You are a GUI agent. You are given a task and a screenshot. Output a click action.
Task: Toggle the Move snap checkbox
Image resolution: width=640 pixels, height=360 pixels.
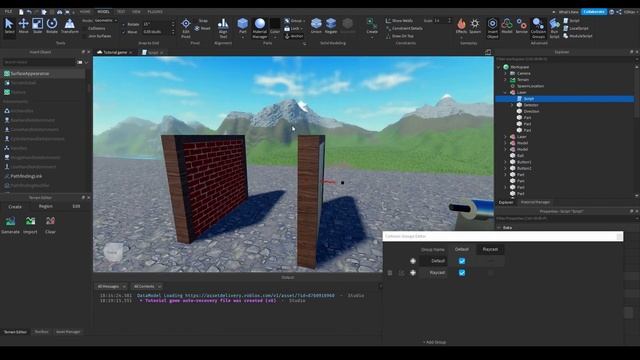click(x=124, y=32)
